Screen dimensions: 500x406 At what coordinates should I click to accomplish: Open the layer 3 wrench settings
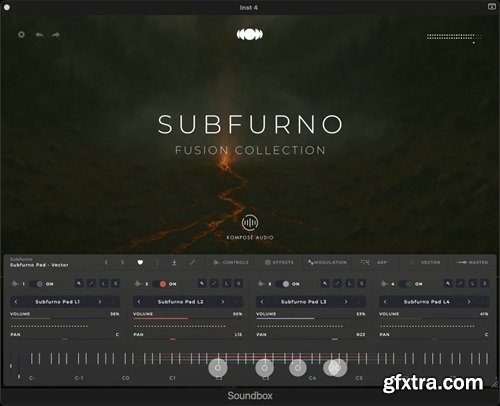(325, 284)
